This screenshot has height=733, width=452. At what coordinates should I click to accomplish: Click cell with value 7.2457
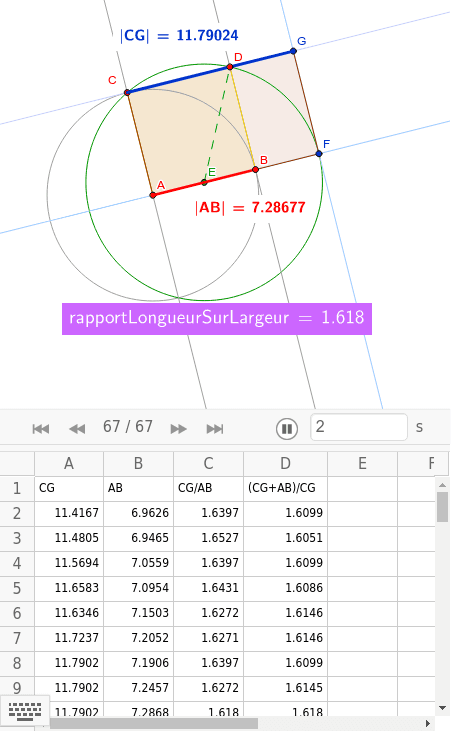(x=138, y=688)
